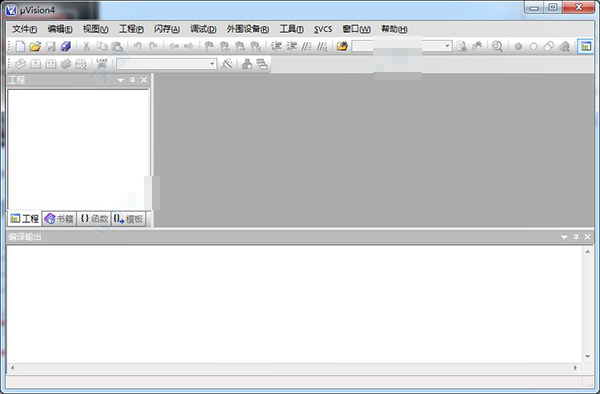Start debug session with magnifier icon
600x394 pixels.
497,46
